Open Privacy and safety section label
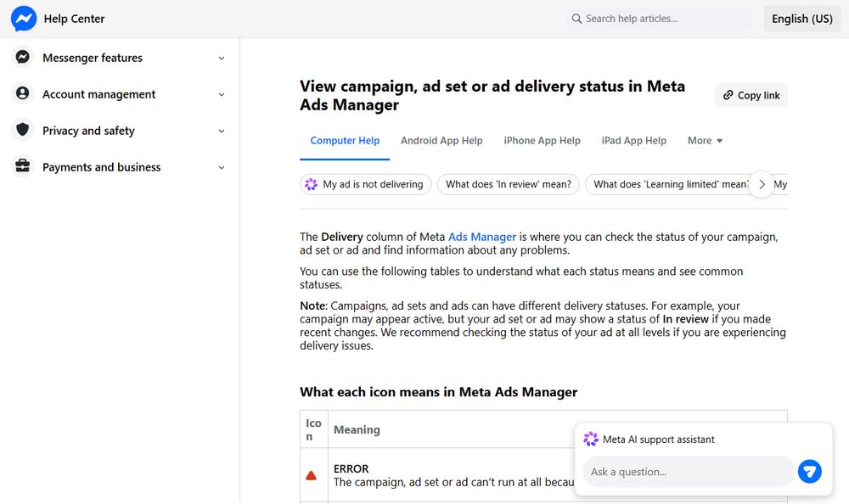 tap(89, 131)
